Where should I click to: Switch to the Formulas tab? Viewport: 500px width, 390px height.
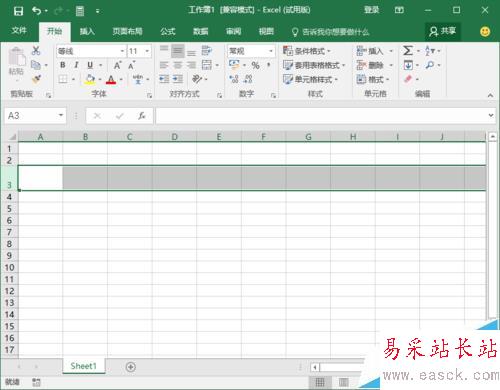click(x=168, y=31)
